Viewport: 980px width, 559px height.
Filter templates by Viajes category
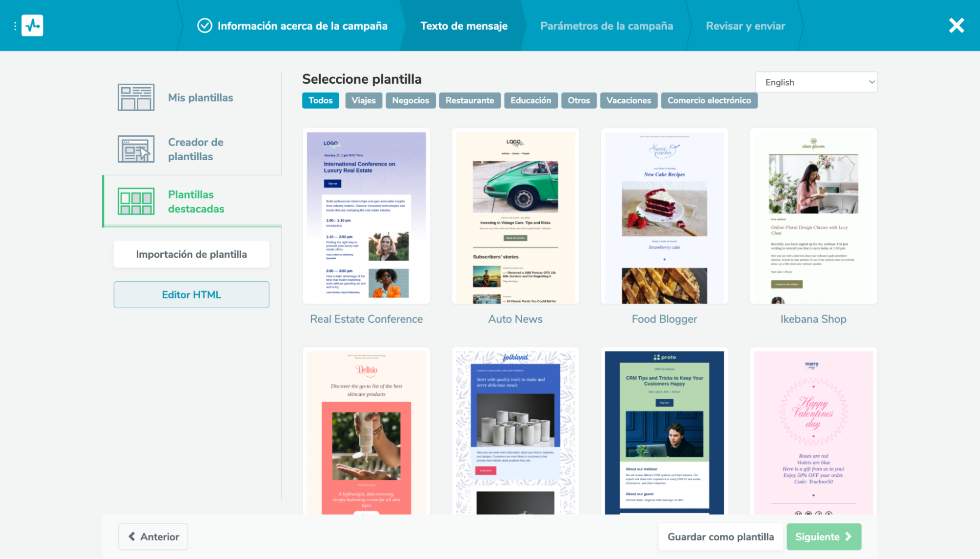click(363, 100)
